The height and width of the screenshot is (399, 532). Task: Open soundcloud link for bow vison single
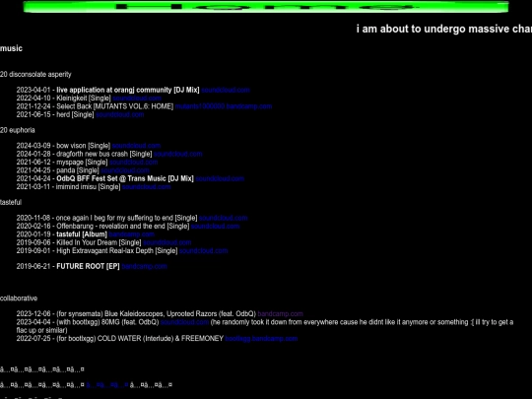pos(136,146)
